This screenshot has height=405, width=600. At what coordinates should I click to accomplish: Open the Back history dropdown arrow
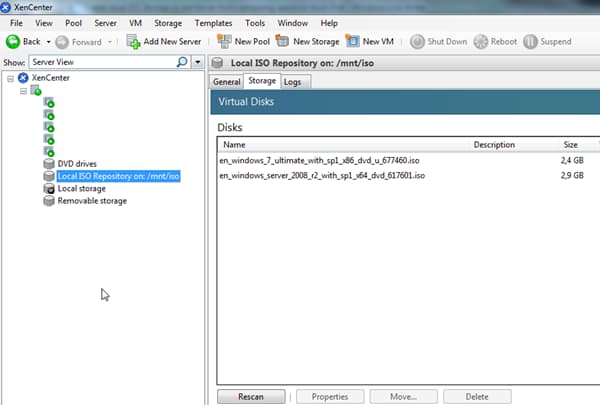(x=49, y=42)
